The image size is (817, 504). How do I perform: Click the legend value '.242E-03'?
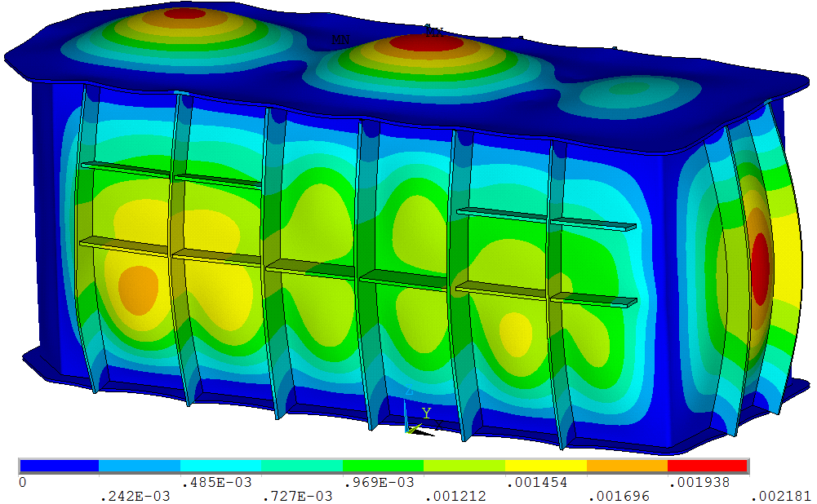(135, 496)
